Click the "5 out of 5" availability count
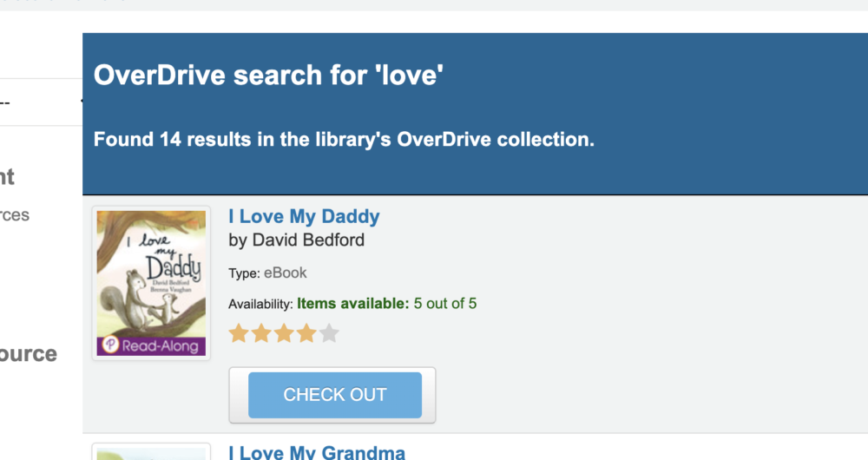The height and width of the screenshot is (460, 868). pos(445,304)
